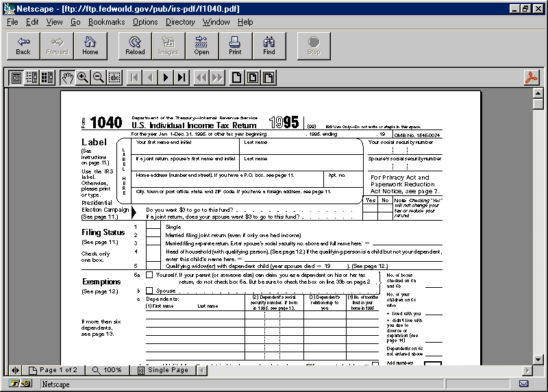Go to next page arrow
Screen dimensions: 548x392
point(165,77)
